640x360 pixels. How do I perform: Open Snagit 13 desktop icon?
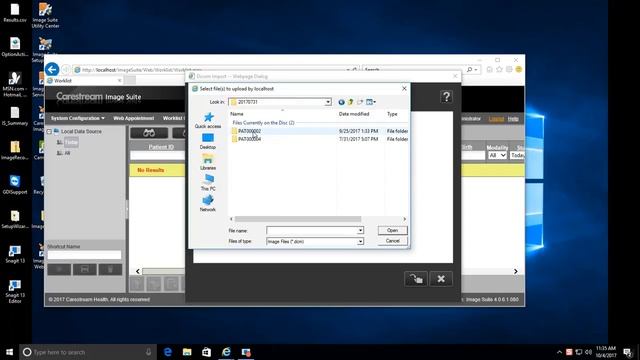15,254
